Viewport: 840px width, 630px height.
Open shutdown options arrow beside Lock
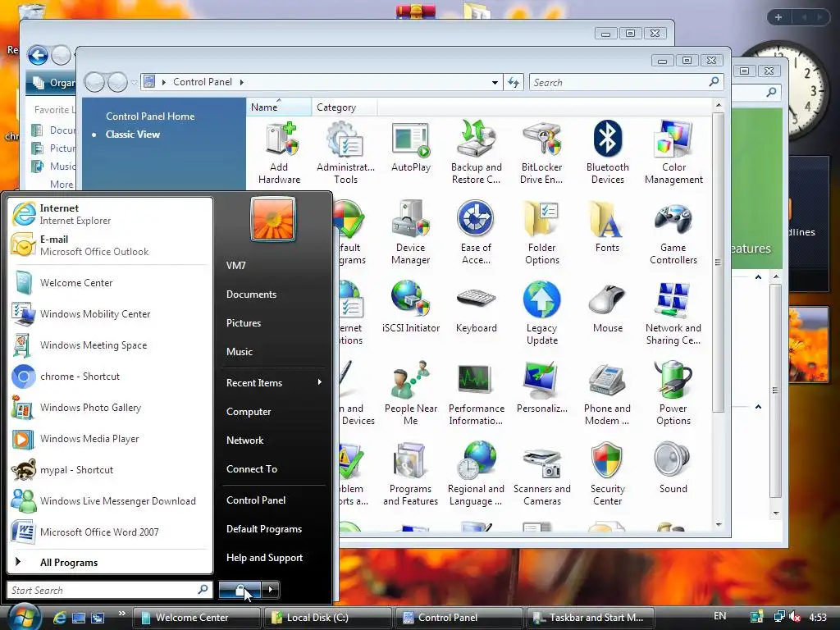pyautogui.click(x=271, y=590)
